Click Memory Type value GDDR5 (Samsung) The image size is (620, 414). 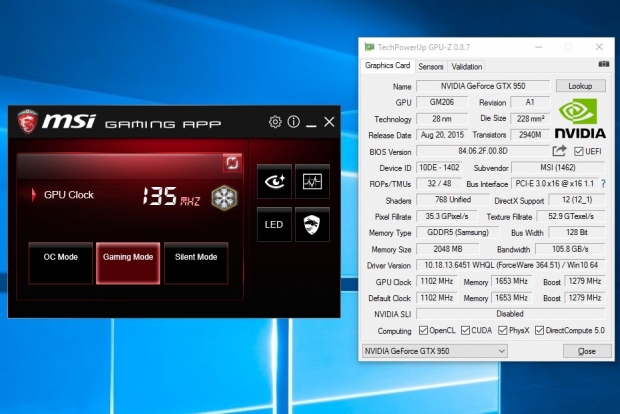pos(458,233)
